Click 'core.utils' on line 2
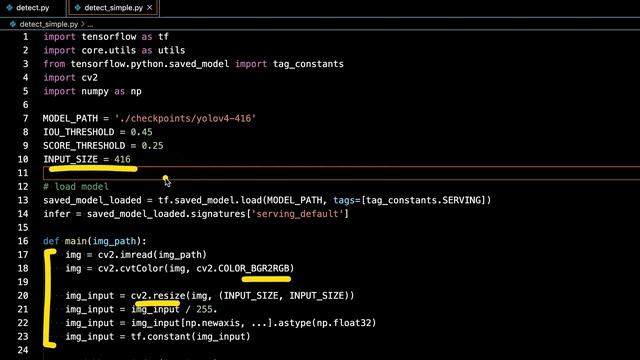 (x=109, y=50)
